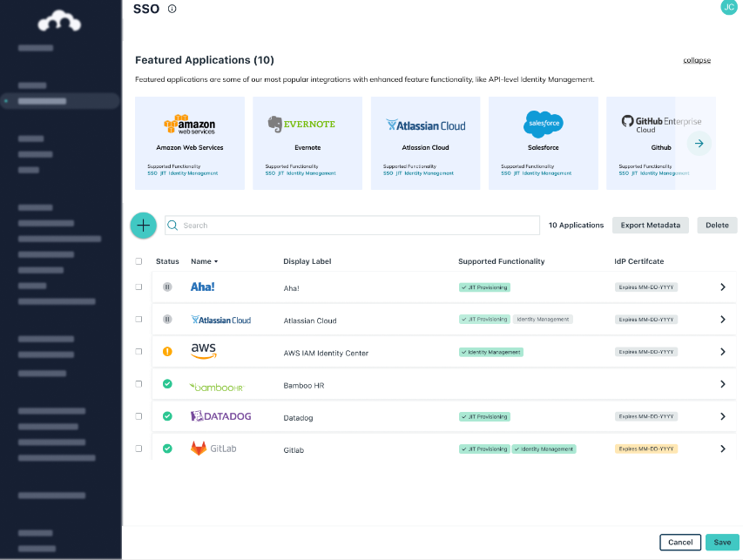Viewport: 743px width, 560px height.
Task: Open the JC user avatar menu
Action: click(x=729, y=7)
